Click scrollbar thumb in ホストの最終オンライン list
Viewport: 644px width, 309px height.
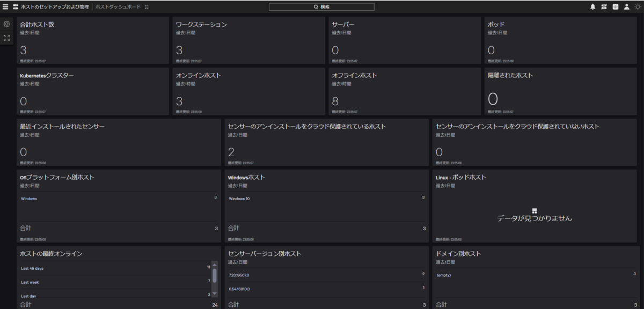pos(215,275)
